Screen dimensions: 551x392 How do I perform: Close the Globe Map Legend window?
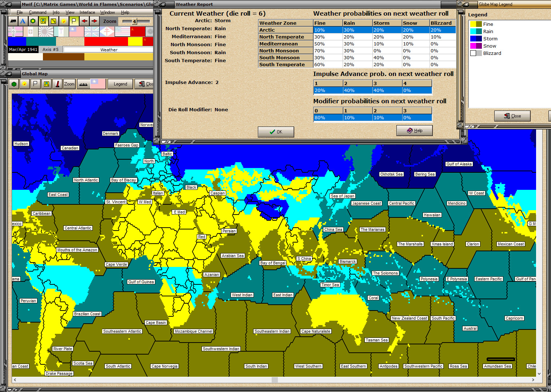[512, 116]
